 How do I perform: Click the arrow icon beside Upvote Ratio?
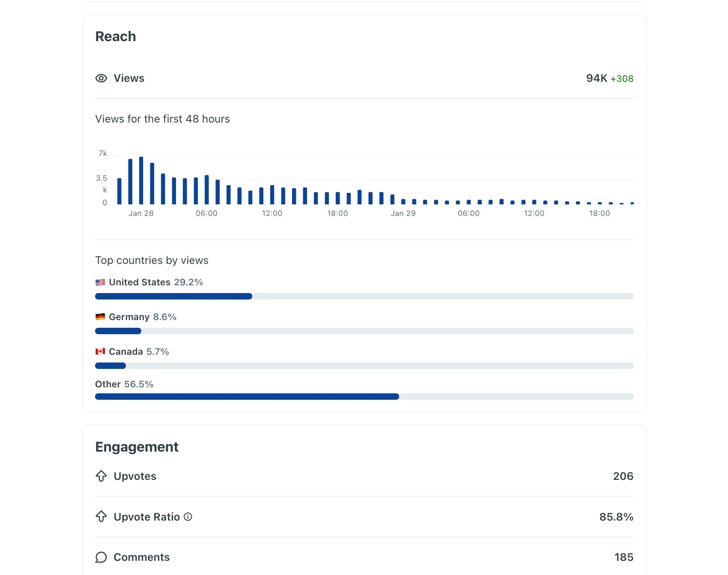[101, 517]
